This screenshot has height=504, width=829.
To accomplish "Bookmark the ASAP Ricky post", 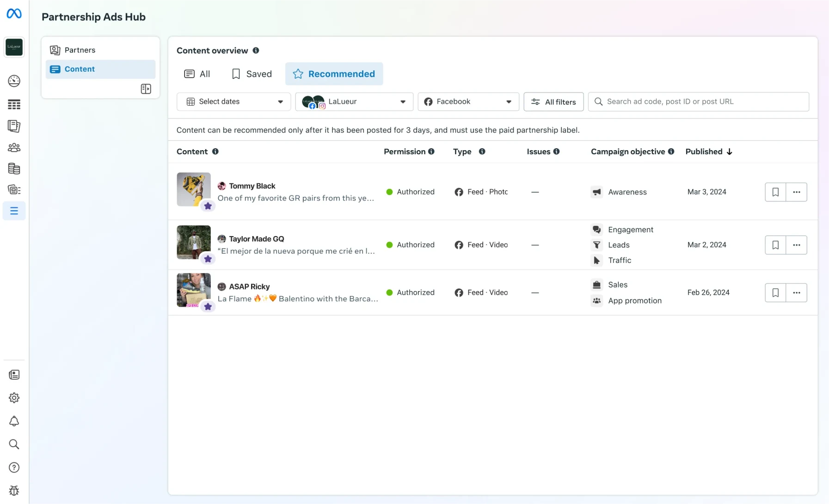I will pyautogui.click(x=775, y=292).
